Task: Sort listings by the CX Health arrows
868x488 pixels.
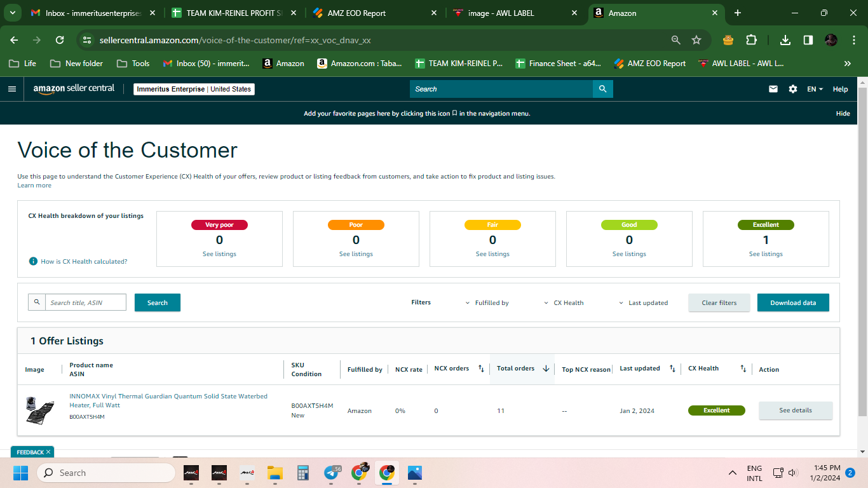Action: click(743, 369)
